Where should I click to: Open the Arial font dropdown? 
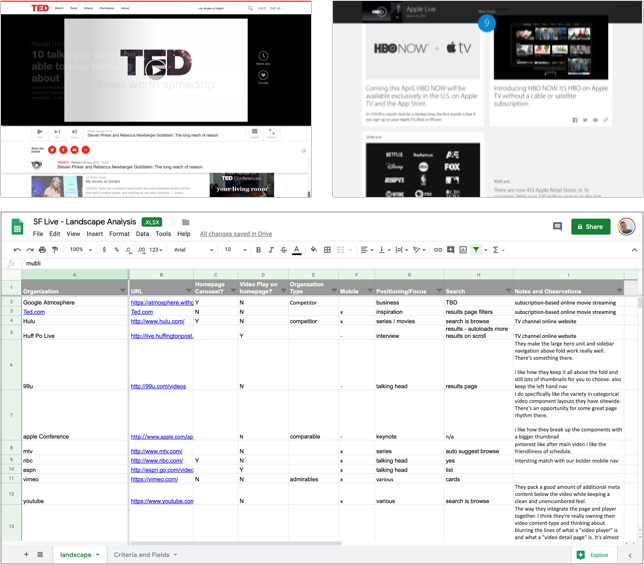click(194, 250)
